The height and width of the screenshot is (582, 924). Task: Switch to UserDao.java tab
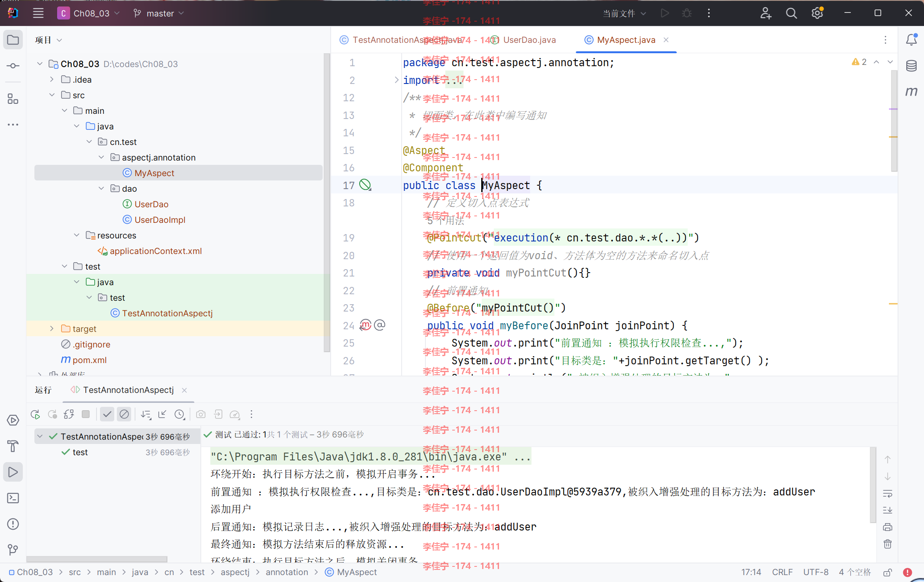pos(524,40)
